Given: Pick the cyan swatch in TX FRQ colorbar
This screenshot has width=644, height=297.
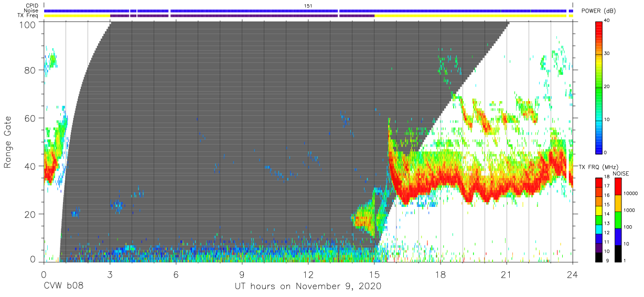Looking at the screenshot, I should click(x=599, y=229).
